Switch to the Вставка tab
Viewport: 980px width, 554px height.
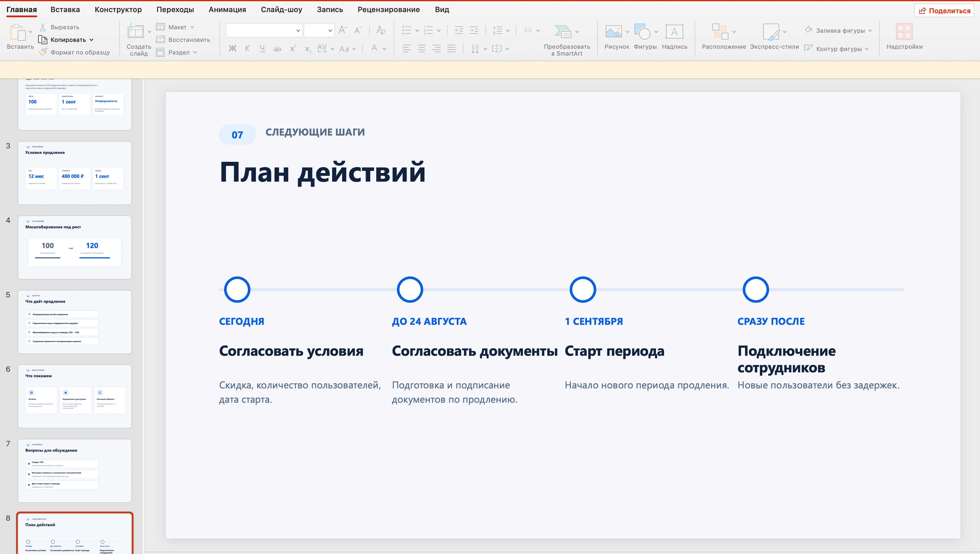[65, 9]
